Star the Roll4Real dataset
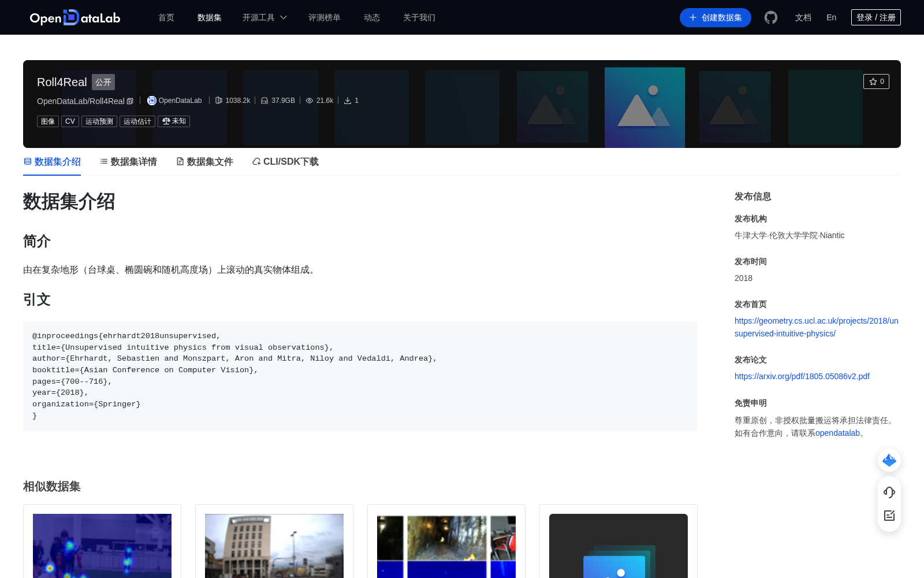Viewport: 924px width, 578px height. (x=876, y=81)
